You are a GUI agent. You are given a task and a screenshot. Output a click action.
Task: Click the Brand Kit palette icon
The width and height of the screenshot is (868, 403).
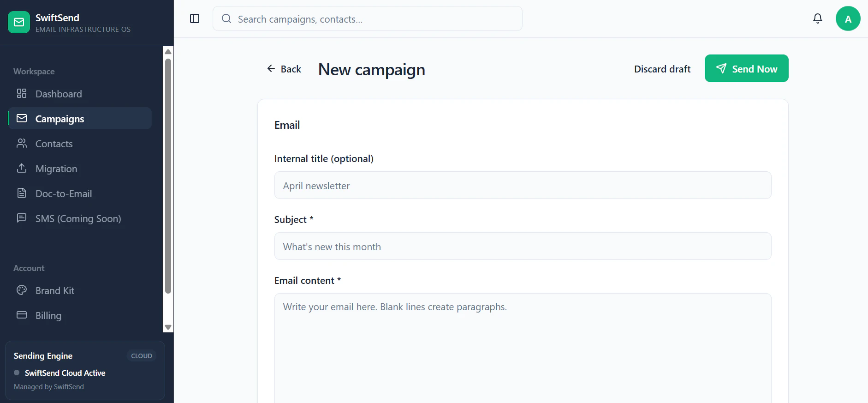(x=22, y=290)
